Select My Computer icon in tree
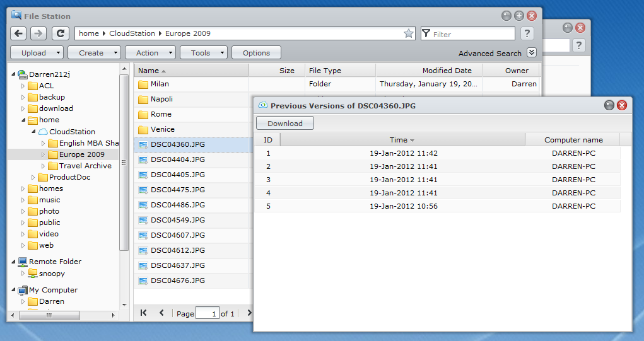644x341 pixels. point(23,290)
